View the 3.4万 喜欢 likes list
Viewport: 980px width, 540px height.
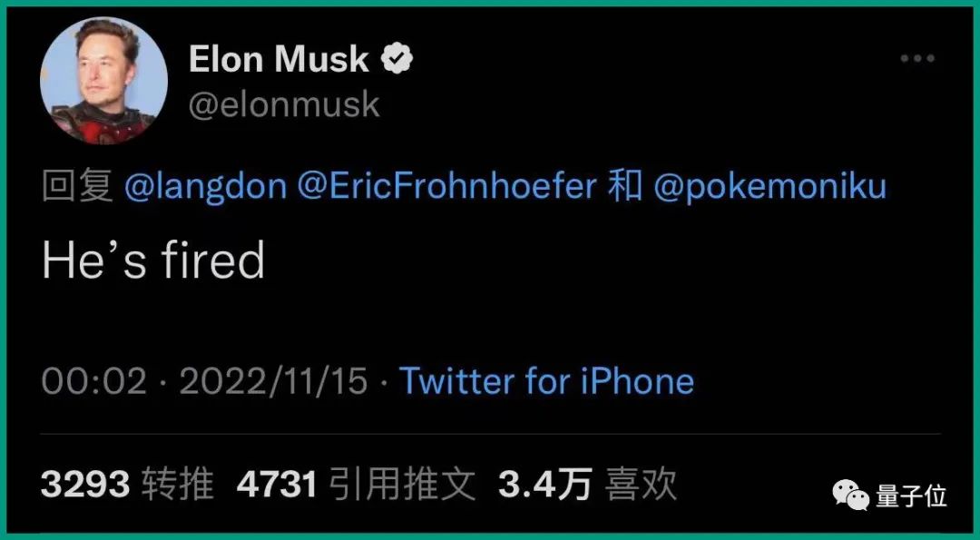coord(587,485)
